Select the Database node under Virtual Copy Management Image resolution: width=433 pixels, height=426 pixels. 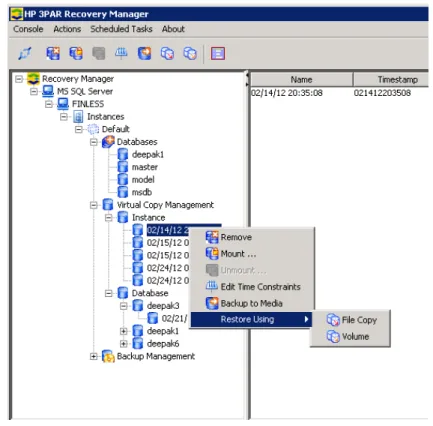(150, 293)
